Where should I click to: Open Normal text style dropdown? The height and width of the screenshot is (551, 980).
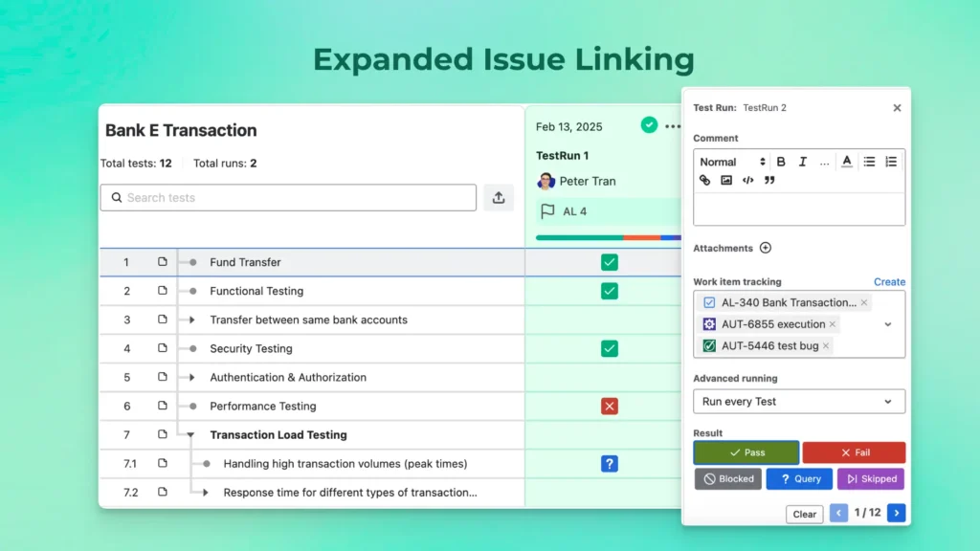pos(732,162)
